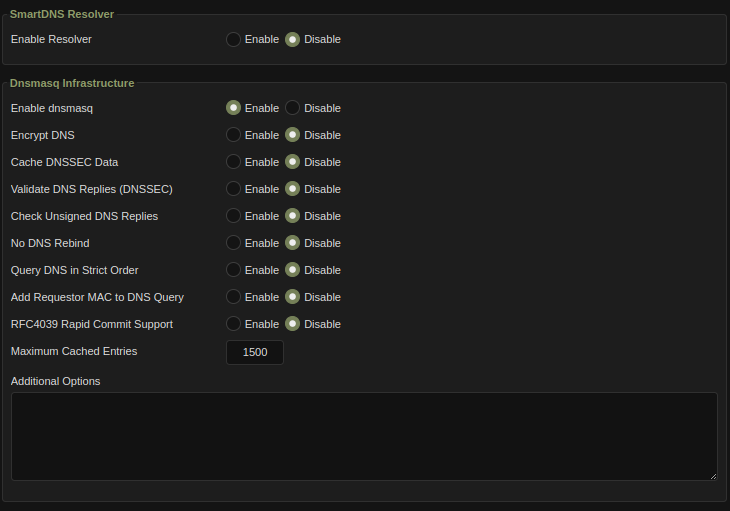Select Disable for Add Requestor MAC
Image resolution: width=730 pixels, height=511 pixels.
(x=292, y=297)
